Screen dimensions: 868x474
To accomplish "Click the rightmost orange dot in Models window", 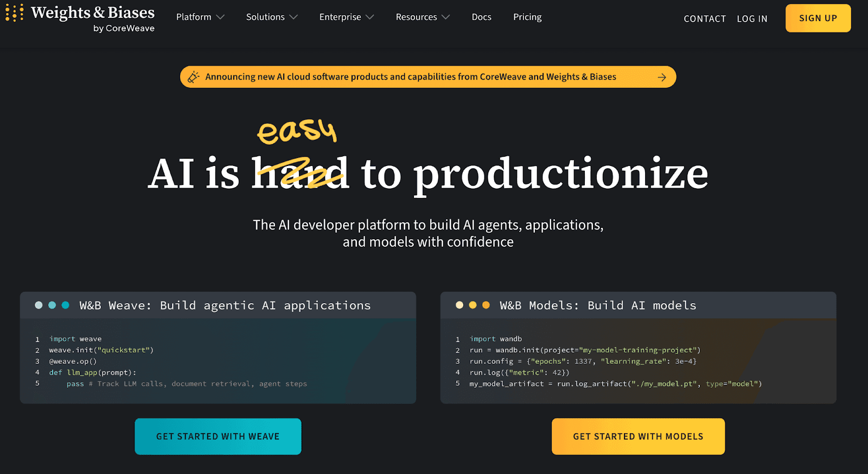I will pyautogui.click(x=486, y=305).
